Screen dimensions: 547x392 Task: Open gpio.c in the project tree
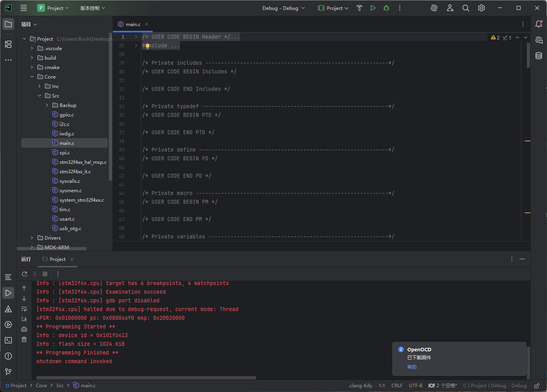pos(67,114)
